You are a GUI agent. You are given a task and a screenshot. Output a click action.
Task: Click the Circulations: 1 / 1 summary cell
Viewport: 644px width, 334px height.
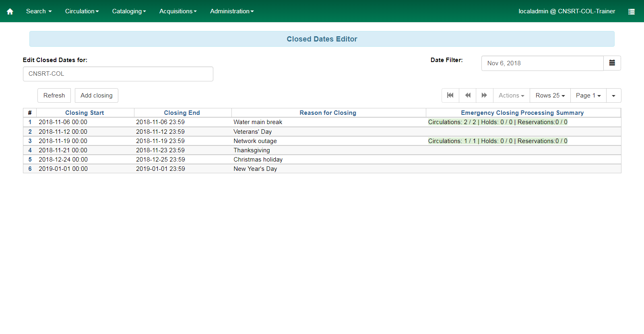(x=498, y=141)
